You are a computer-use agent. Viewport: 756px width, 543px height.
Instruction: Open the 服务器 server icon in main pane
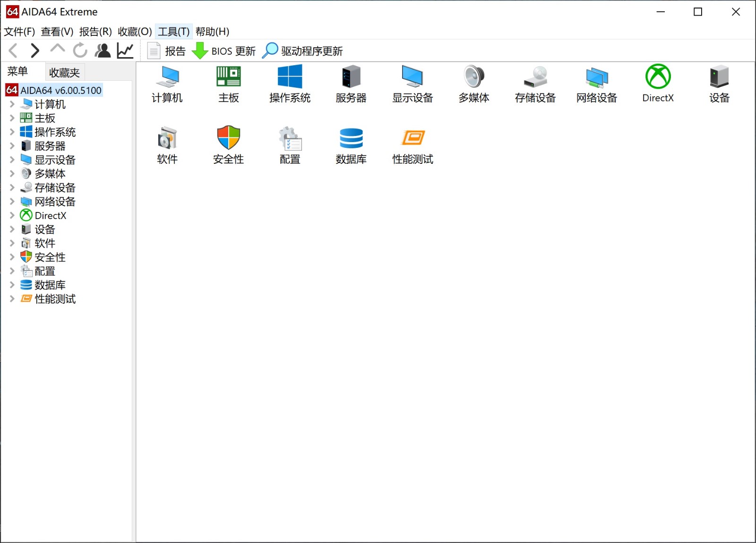[351, 85]
